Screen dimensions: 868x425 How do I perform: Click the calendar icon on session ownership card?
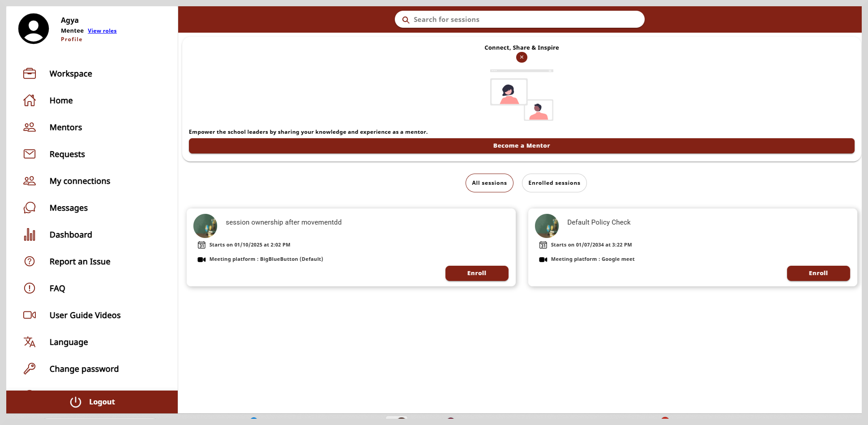(x=201, y=245)
